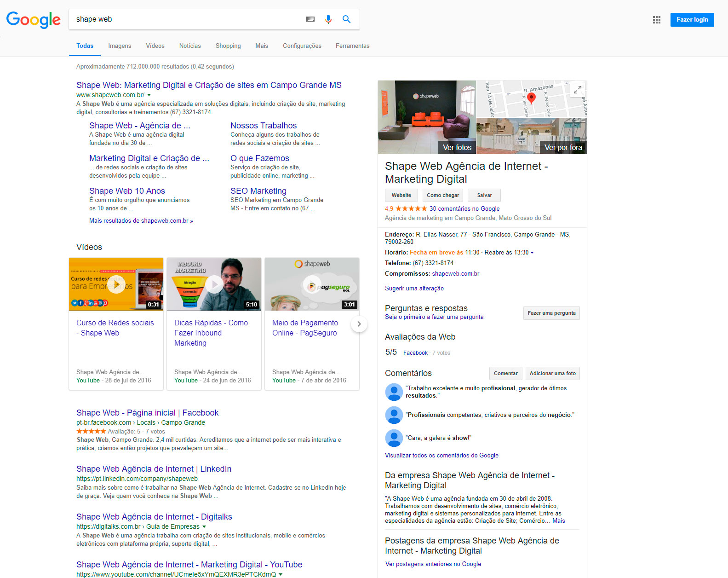The height and width of the screenshot is (578, 728).
Task: Click Facebook link under Avaliações da Web
Action: [415, 353]
